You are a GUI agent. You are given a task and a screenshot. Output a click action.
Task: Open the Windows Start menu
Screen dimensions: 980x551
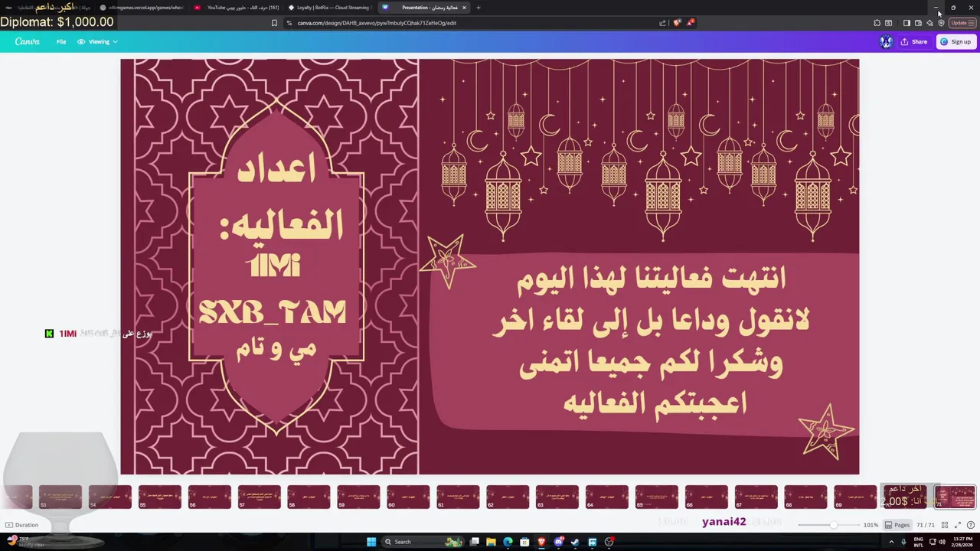(371, 542)
